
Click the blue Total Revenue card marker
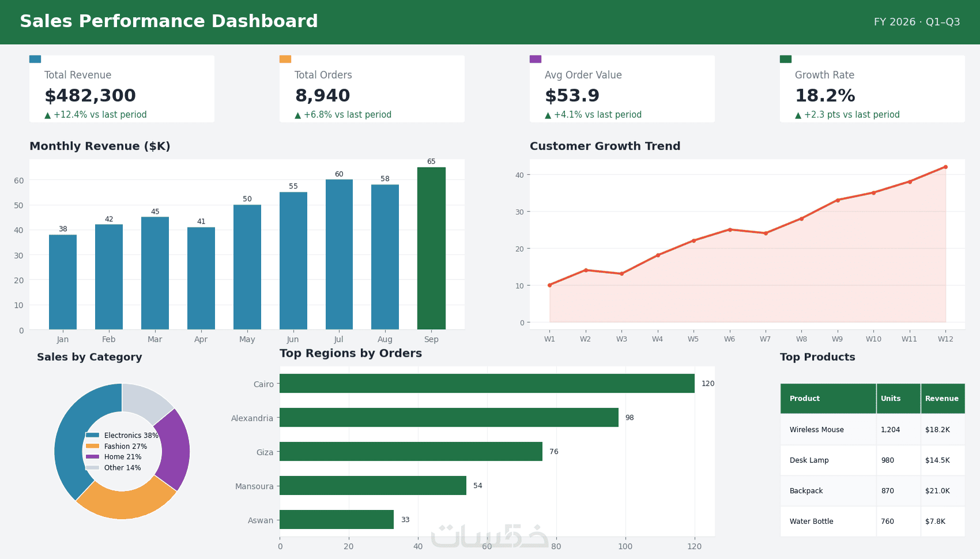[x=35, y=59]
